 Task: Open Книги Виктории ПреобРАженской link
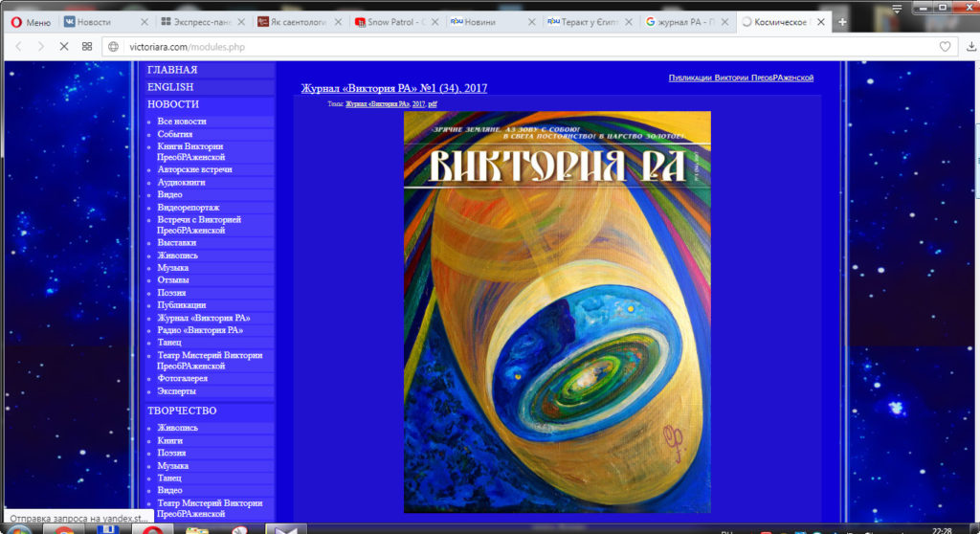point(190,151)
